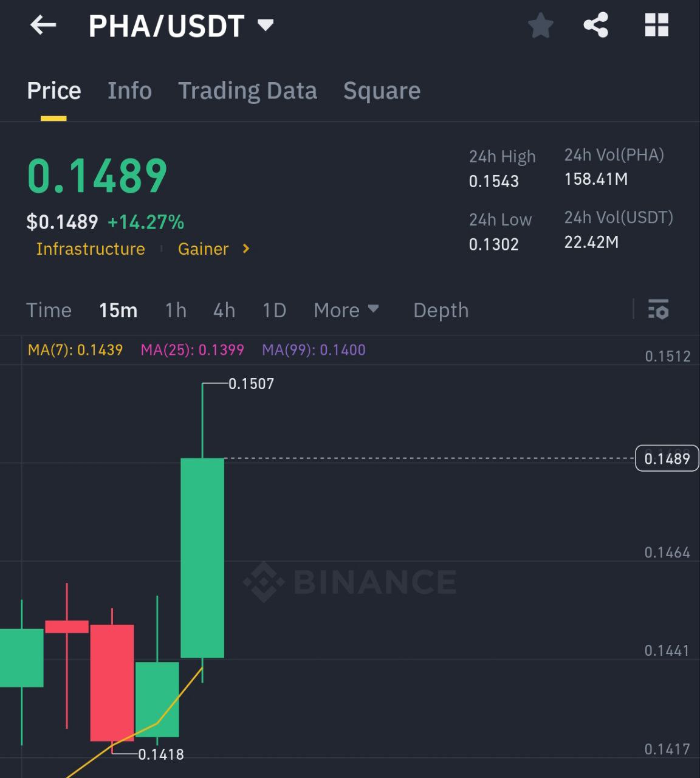Open the grid layout icon
Viewport: 700px width, 778px height.
tap(656, 26)
